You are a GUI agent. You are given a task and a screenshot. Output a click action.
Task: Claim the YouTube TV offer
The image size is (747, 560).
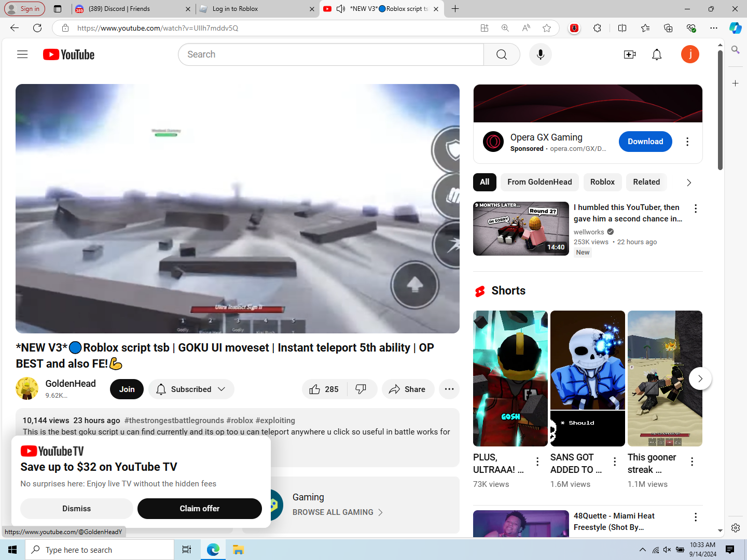[x=200, y=509]
